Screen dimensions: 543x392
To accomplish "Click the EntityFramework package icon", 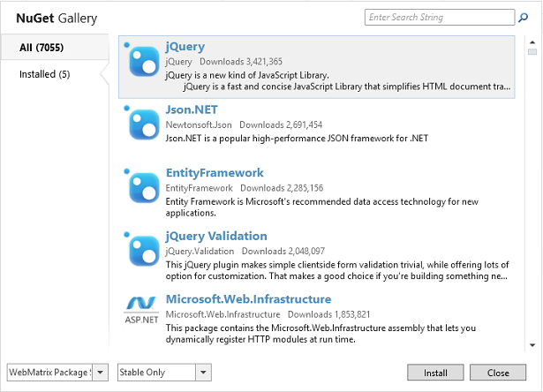I will tap(142, 186).
